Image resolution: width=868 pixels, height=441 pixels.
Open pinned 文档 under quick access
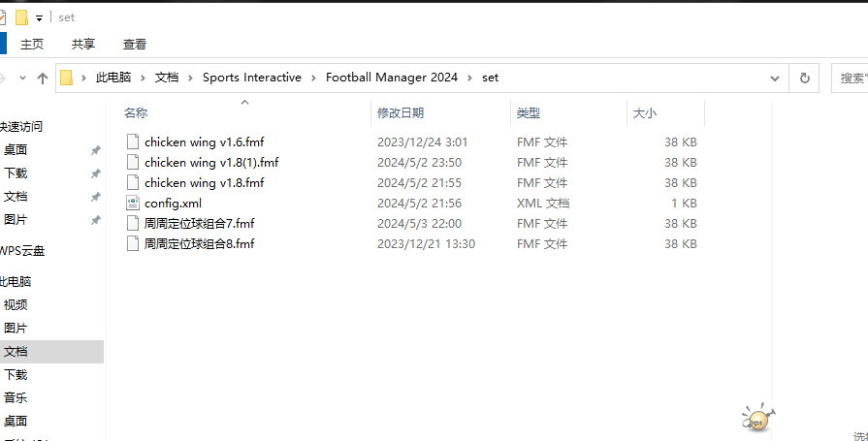(x=16, y=197)
